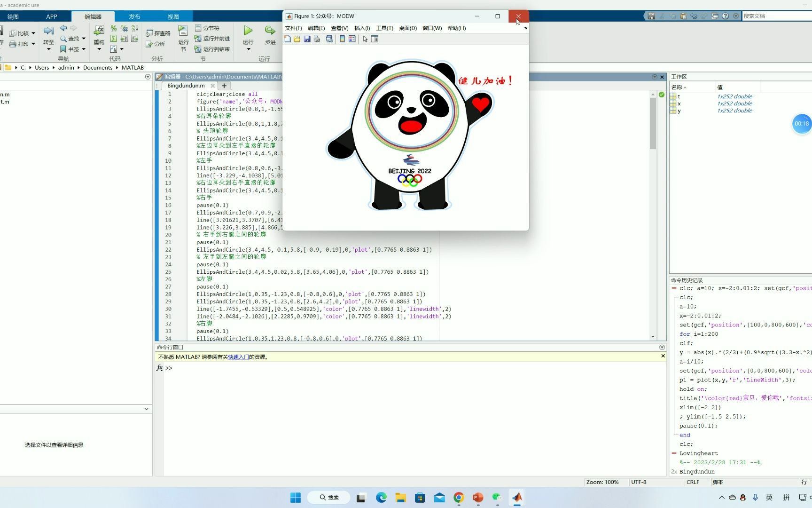Click the Undo icon in quick access bar
The height and width of the screenshot is (508, 812).
693,16
